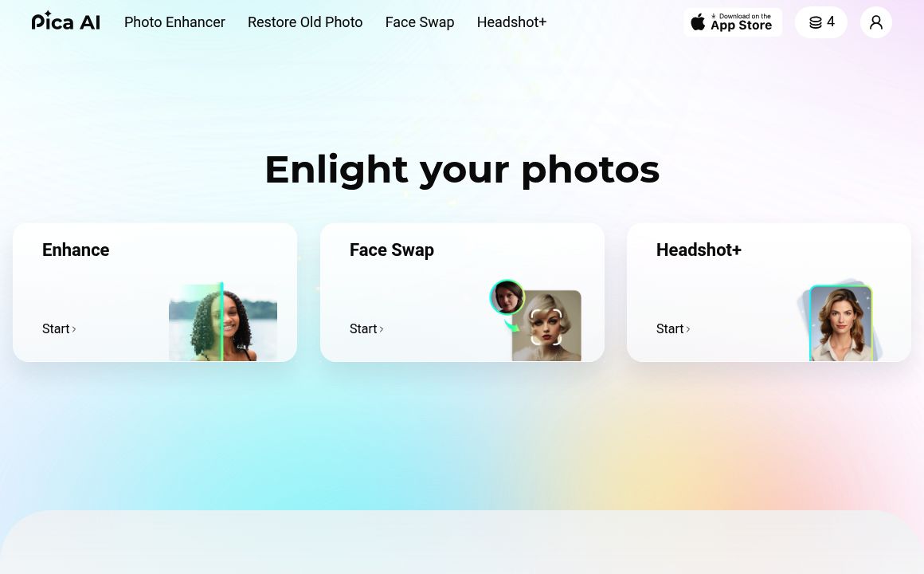Open Photo Enhancer from the top navigation
Image resolution: width=924 pixels, height=574 pixels.
[x=174, y=22]
